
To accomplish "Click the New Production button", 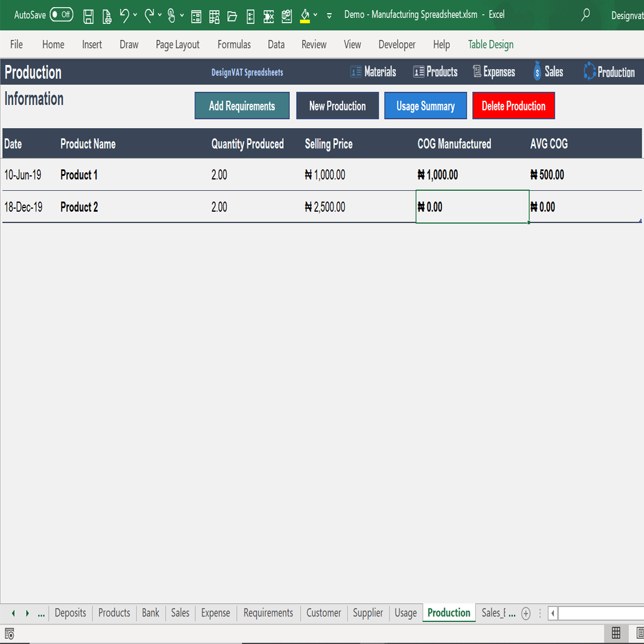I will pyautogui.click(x=337, y=106).
